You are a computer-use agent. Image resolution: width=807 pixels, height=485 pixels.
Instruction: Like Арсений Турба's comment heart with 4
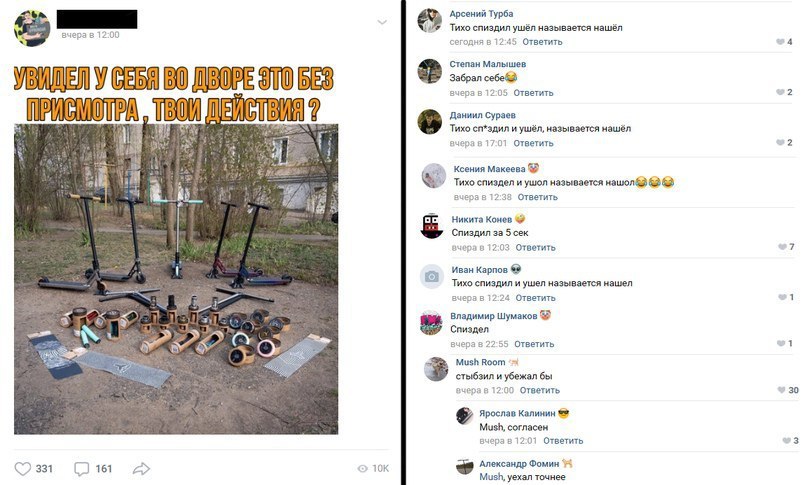pos(780,42)
